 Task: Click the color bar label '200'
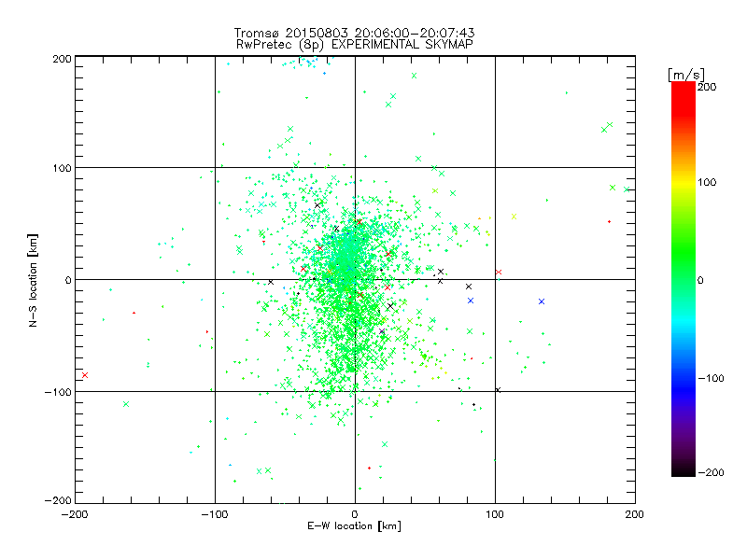(707, 87)
